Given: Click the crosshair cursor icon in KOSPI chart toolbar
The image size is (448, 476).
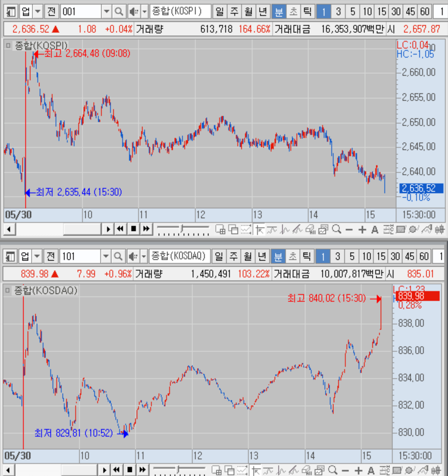Looking at the screenshot, I should click(x=259, y=229).
